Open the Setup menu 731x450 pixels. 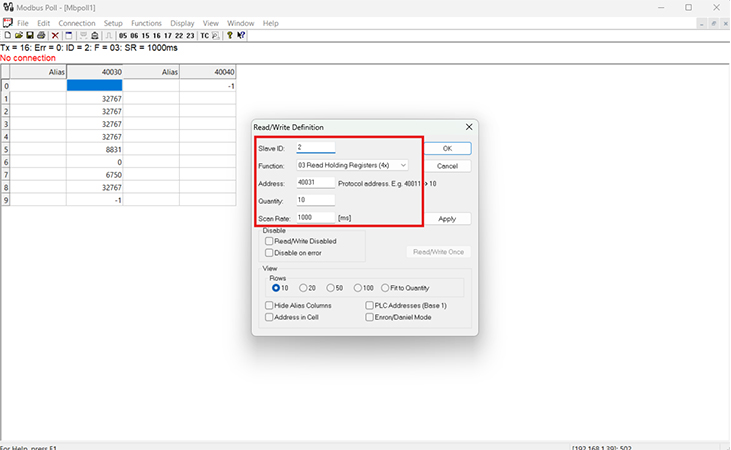click(113, 23)
